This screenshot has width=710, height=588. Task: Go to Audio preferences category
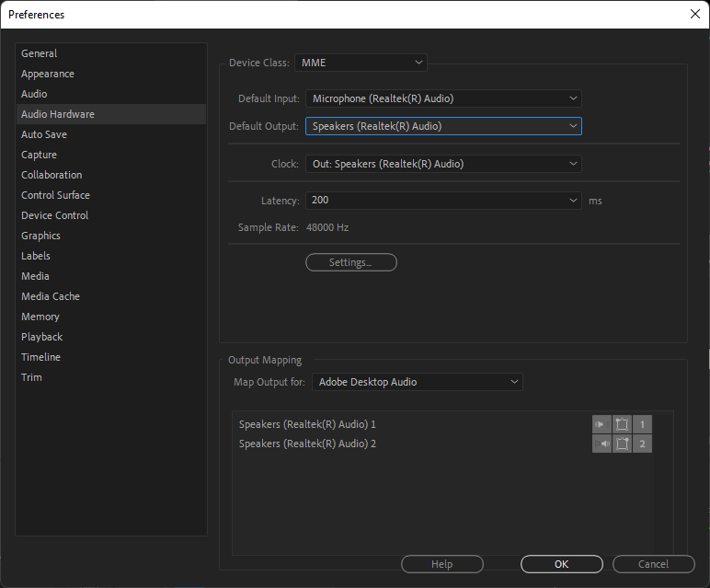click(x=111, y=94)
